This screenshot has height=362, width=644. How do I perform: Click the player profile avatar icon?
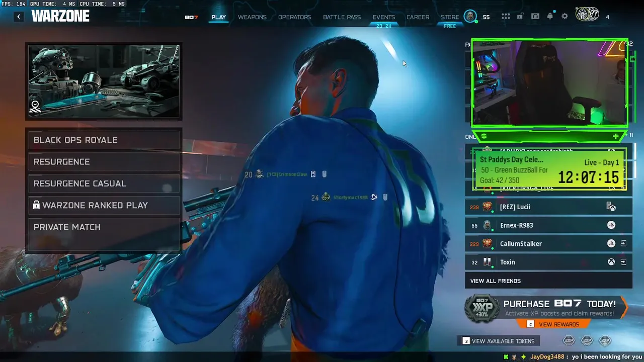470,17
